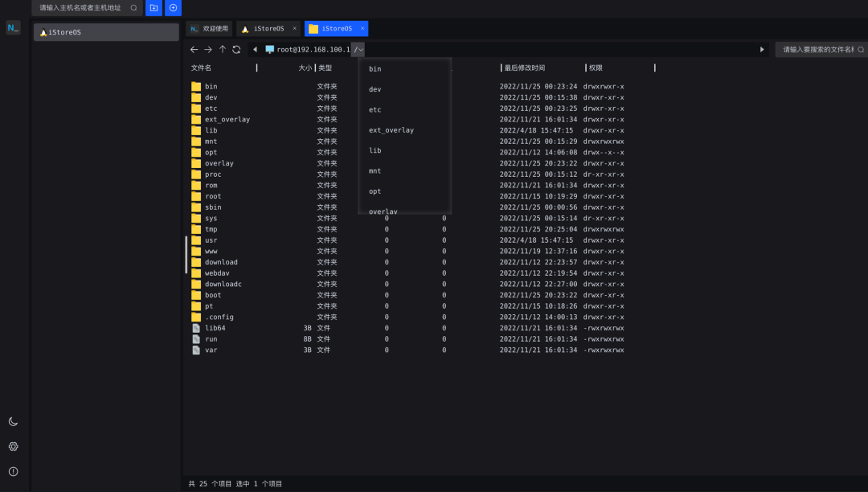
Task: Click the new folder icon in top bar
Action: coord(154,8)
